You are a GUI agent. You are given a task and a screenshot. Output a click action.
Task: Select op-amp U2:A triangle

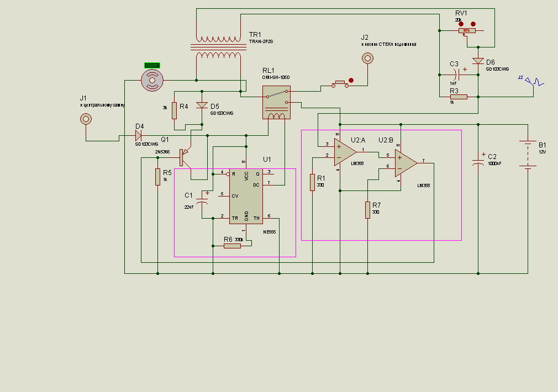345,152
